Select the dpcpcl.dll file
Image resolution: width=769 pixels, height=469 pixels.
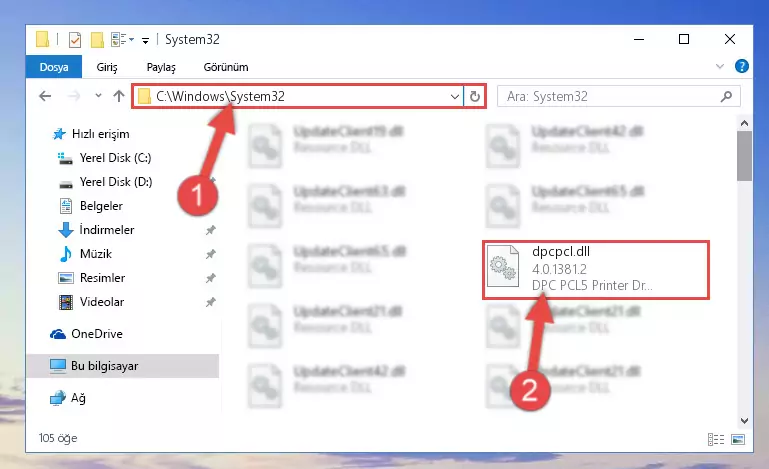596,269
